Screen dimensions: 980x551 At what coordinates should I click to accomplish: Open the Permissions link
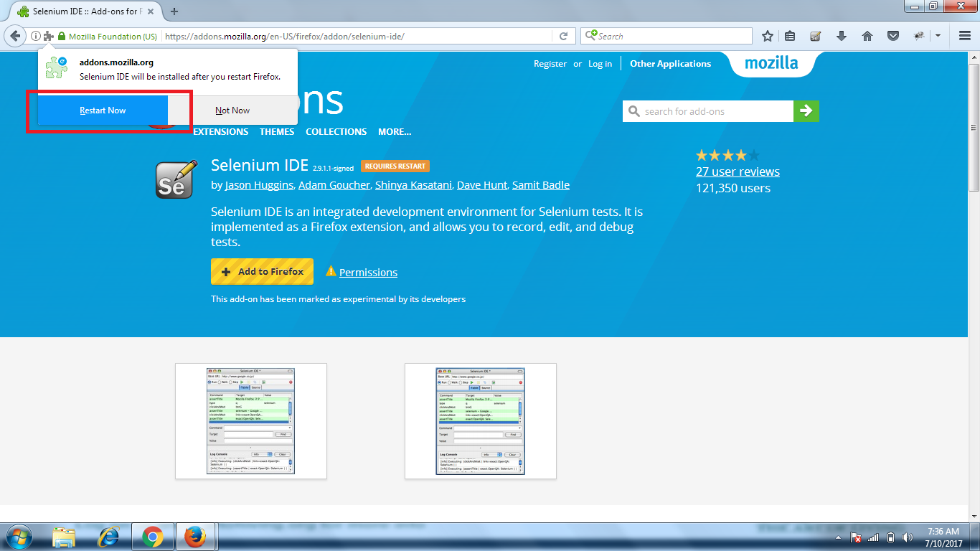368,273
